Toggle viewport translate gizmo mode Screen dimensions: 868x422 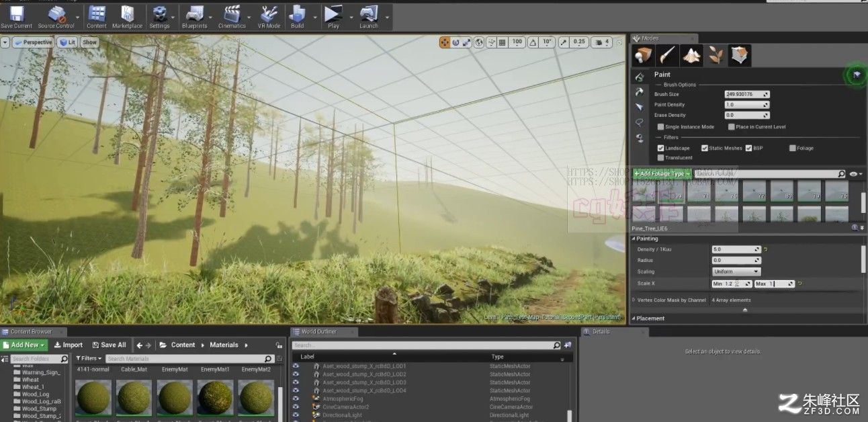[x=445, y=42]
